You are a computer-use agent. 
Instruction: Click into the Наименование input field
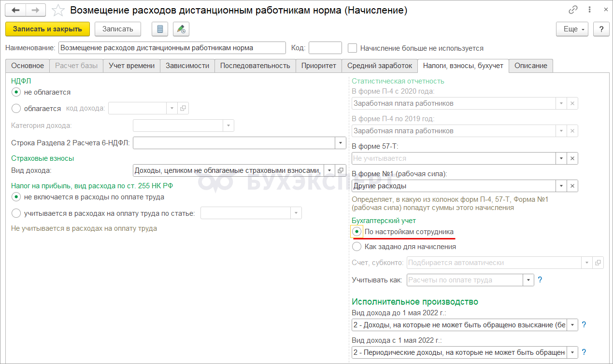pyautogui.click(x=172, y=48)
